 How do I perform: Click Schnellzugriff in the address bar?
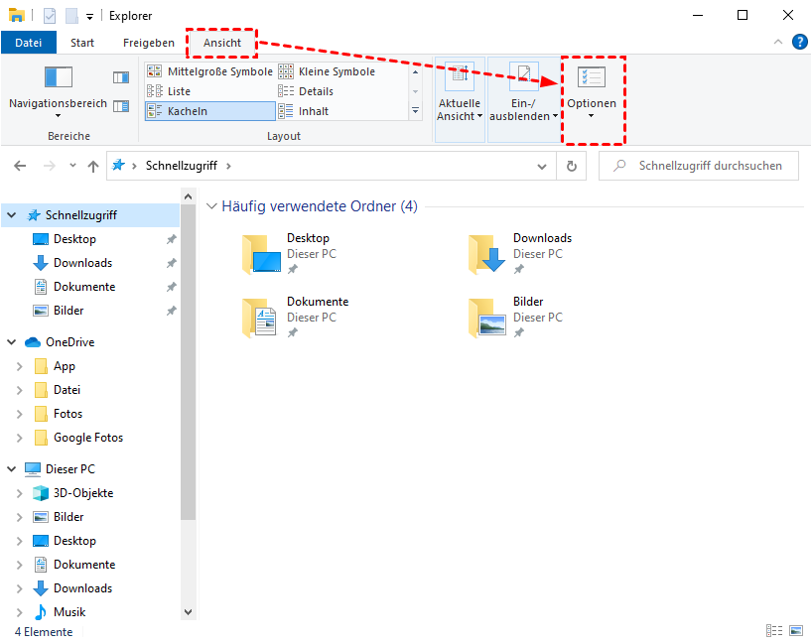pos(182,166)
